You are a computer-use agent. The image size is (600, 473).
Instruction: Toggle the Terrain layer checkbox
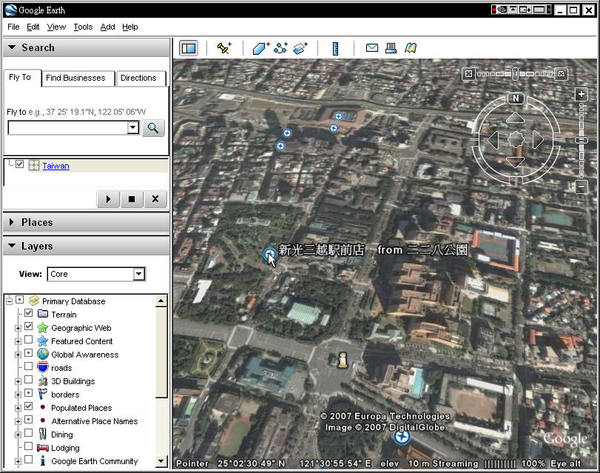click(x=28, y=313)
